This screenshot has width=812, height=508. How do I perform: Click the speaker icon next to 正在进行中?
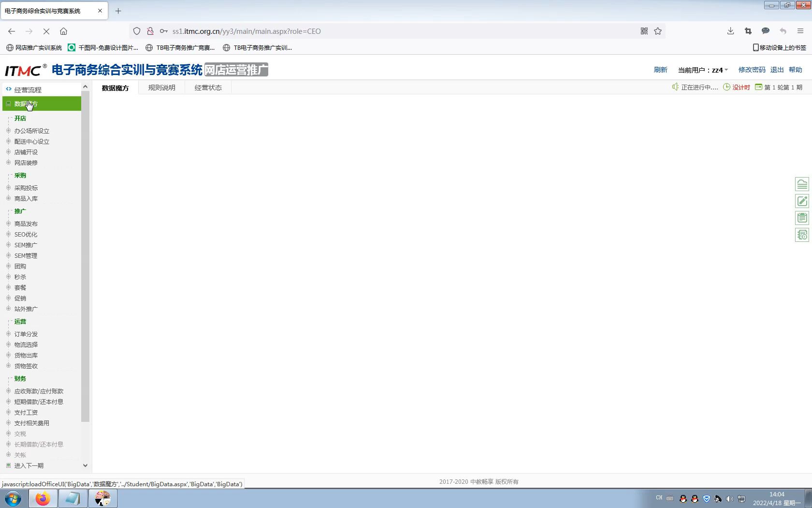pos(675,87)
